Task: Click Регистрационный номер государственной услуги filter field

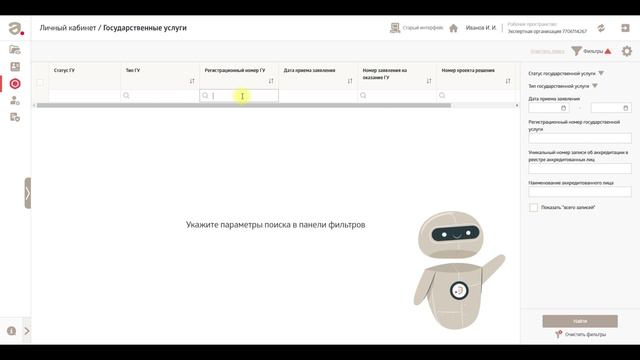Action: (580, 138)
